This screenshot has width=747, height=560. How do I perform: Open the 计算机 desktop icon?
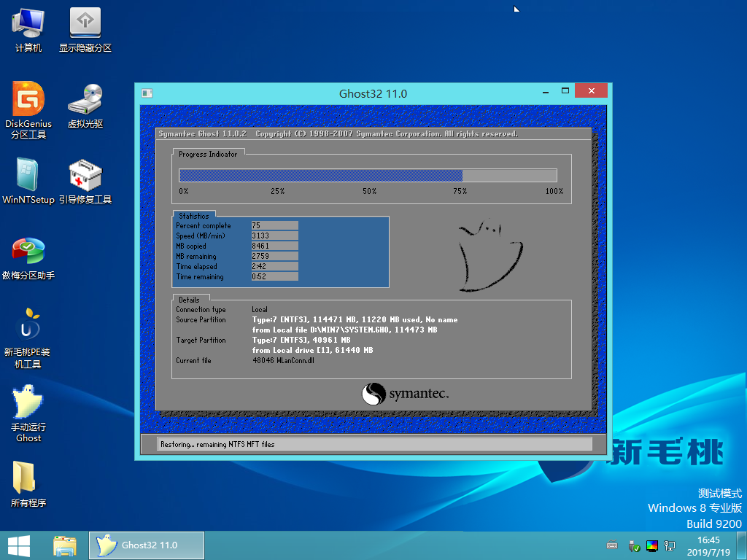(28, 29)
